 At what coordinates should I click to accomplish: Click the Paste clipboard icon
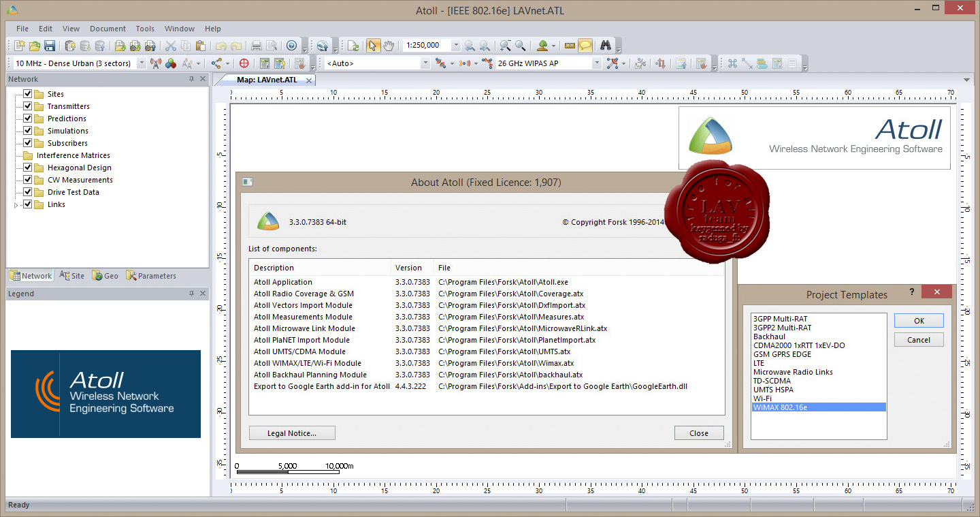200,46
